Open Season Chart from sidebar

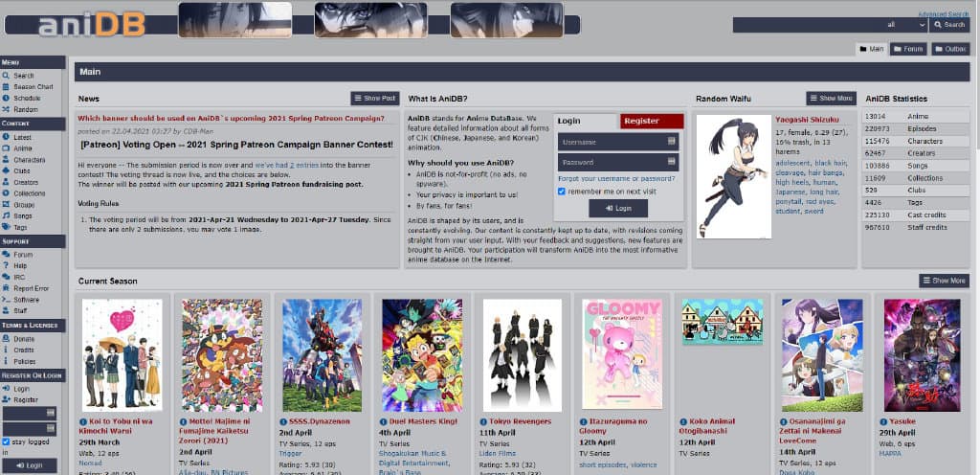(33, 87)
